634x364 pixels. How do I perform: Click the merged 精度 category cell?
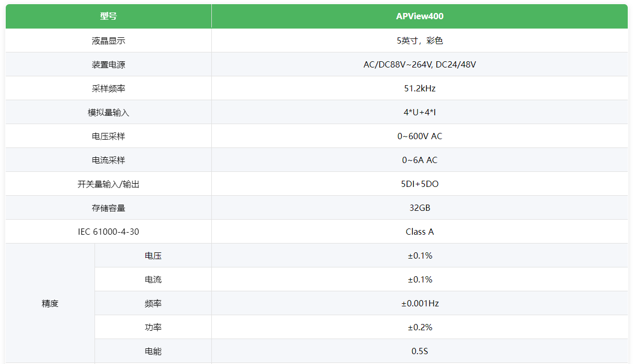[x=50, y=304]
